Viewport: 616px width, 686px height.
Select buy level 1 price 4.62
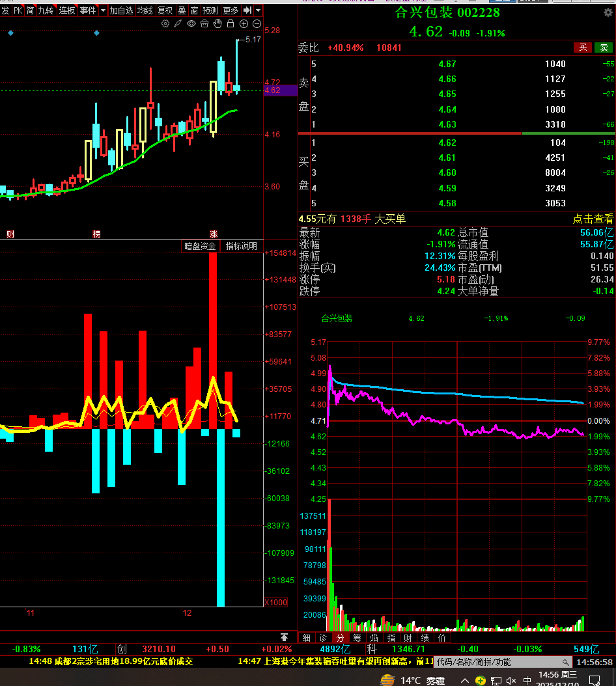coord(447,143)
